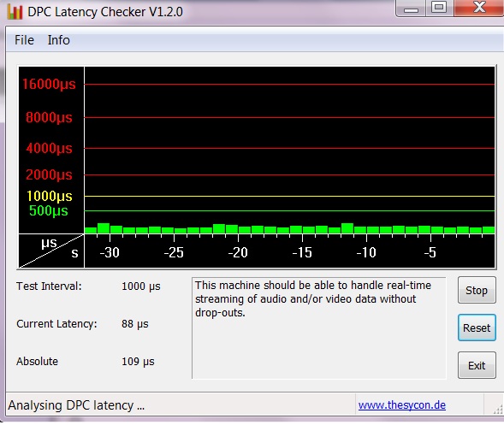Minimize the DPC Latency Checker window
Image resolution: width=504 pixels, height=425 pixels.
[411, 8]
